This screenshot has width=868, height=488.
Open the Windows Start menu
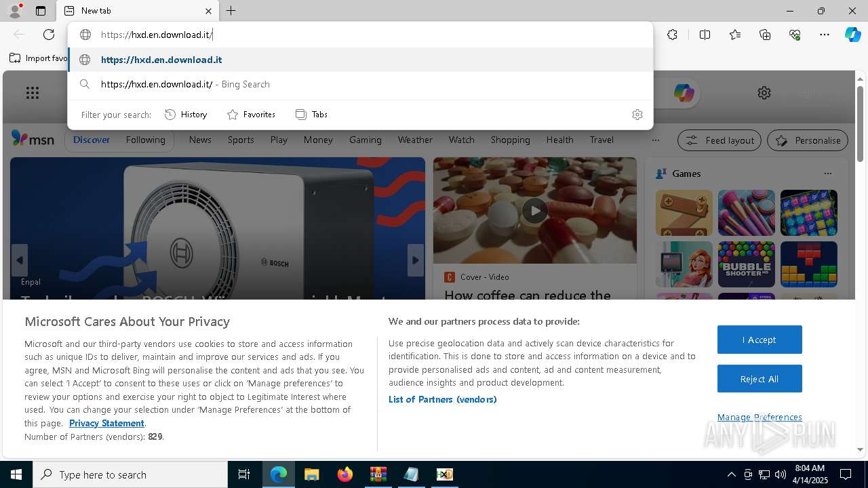tap(16, 474)
